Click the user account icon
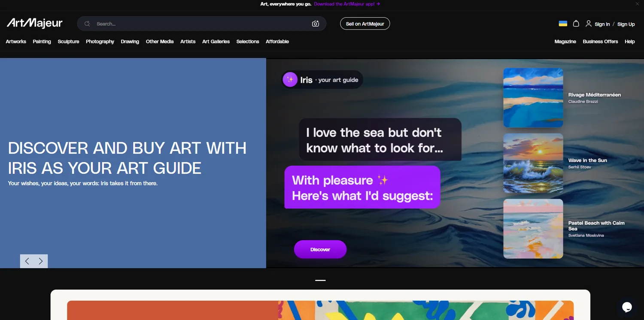 (x=589, y=24)
